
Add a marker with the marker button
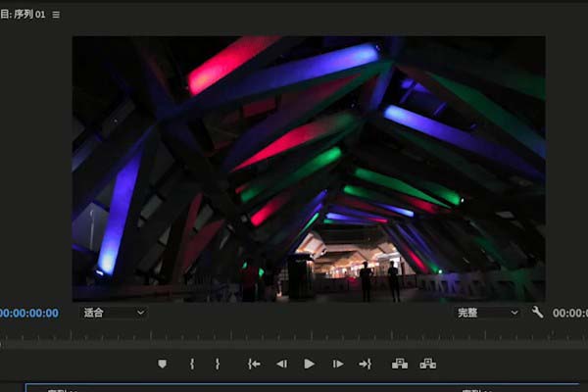[162, 364]
